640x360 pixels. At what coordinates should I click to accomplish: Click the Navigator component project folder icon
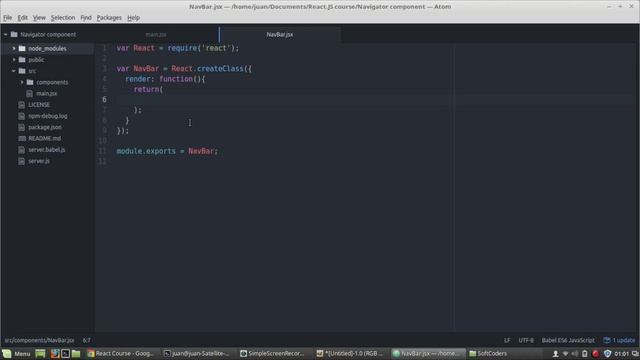coord(14,34)
